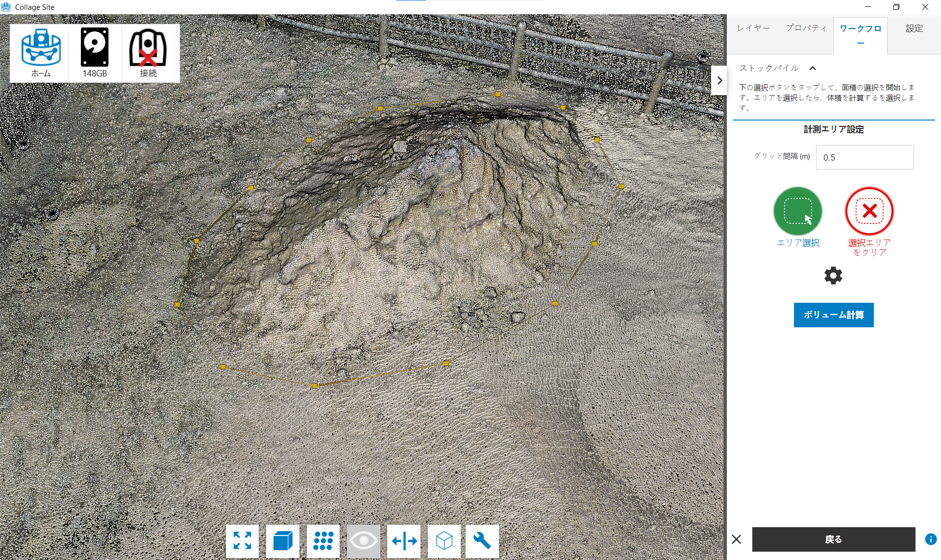Viewport: 941px width, 560px height.
Task: Open the 148GB storage disk icon
Action: tap(95, 53)
